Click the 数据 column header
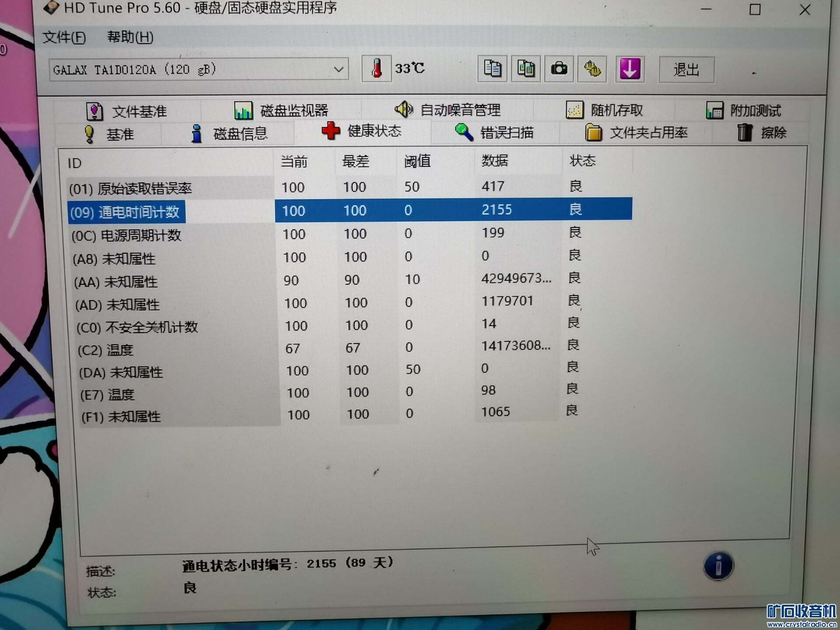This screenshot has height=630, width=840. [495, 161]
